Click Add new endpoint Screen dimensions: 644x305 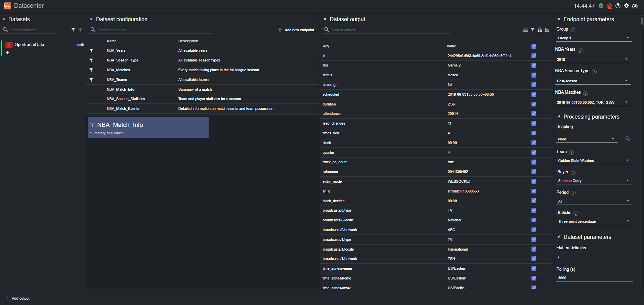point(296,30)
